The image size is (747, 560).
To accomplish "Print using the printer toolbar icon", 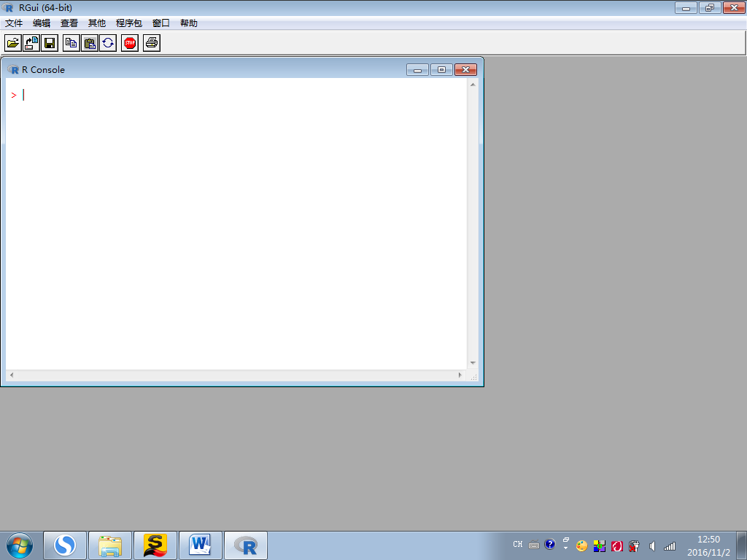I will [152, 43].
